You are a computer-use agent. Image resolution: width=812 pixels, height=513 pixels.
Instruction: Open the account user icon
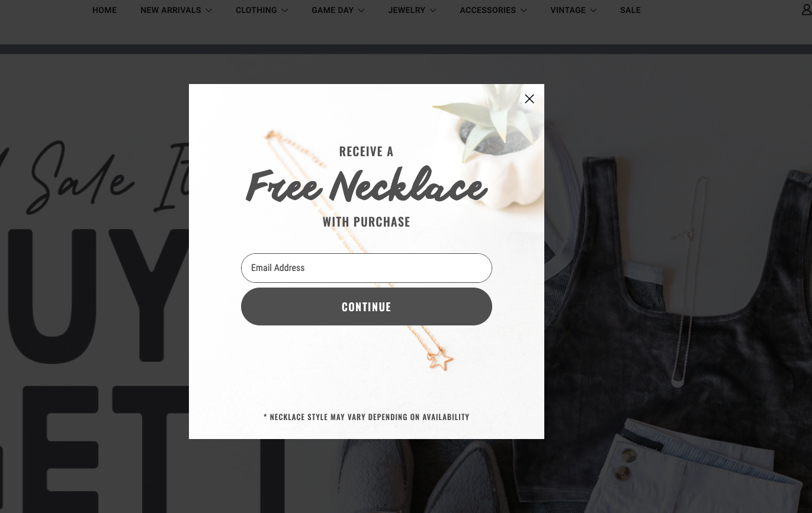click(x=807, y=10)
